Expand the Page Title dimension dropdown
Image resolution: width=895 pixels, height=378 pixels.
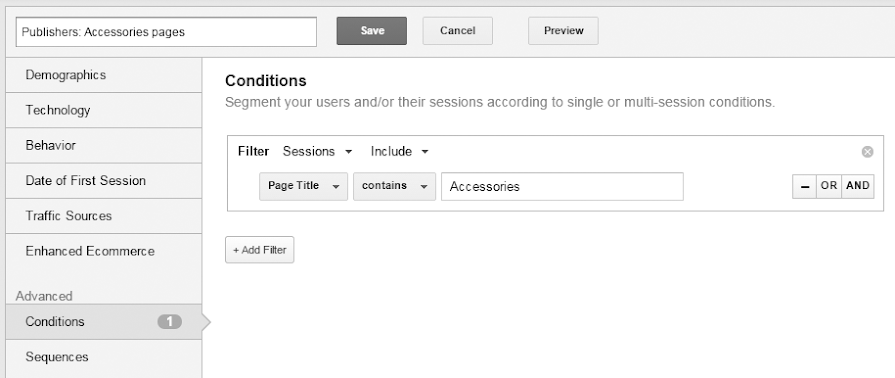[x=304, y=186]
